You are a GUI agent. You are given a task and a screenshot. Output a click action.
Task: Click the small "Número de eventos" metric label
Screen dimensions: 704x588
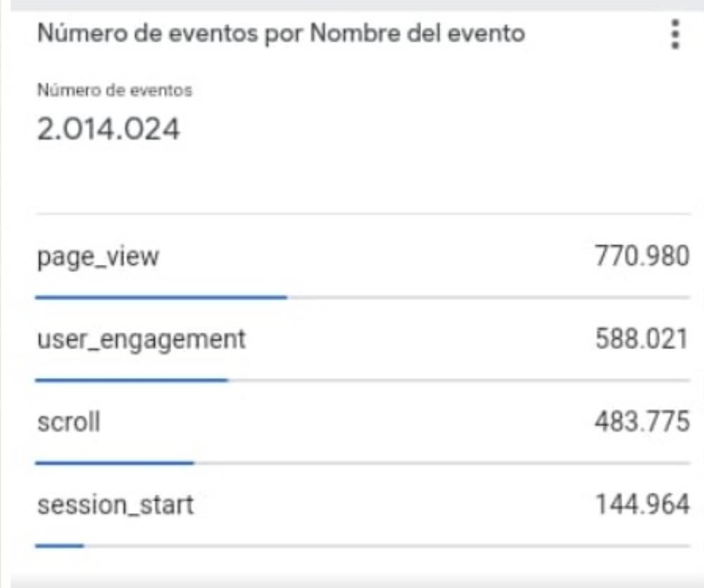point(115,90)
